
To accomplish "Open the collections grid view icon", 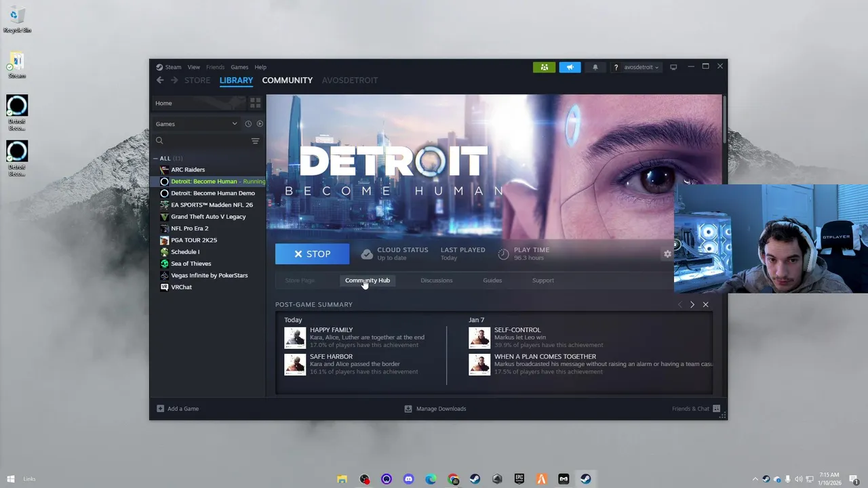I will point(255,103).
